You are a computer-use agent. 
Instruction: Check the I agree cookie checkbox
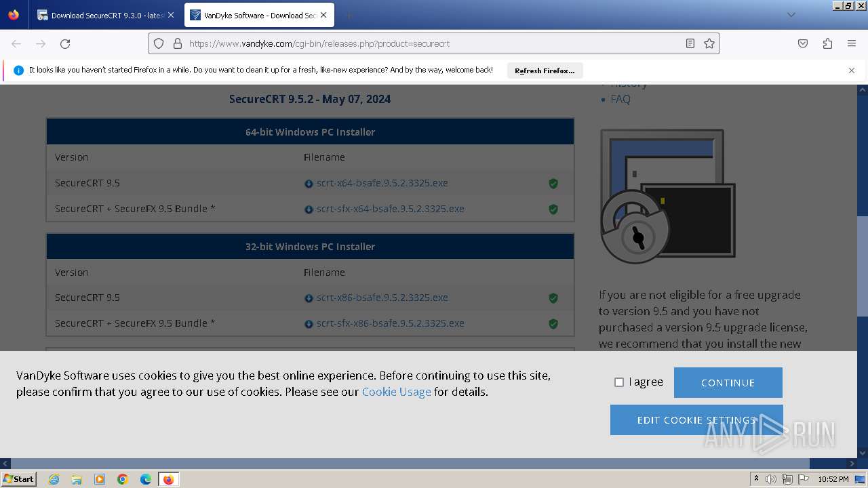[x=619, y=382]
